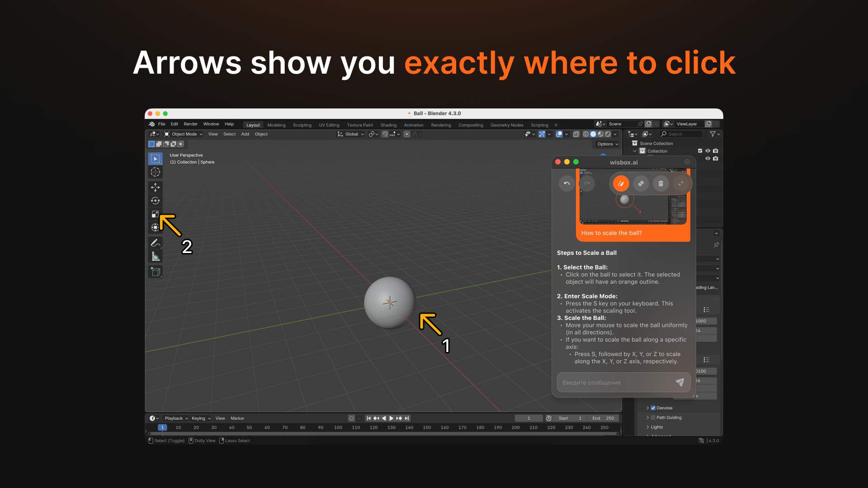
Task: Select the Annotate pencil tool
Action: pos(155,243)
